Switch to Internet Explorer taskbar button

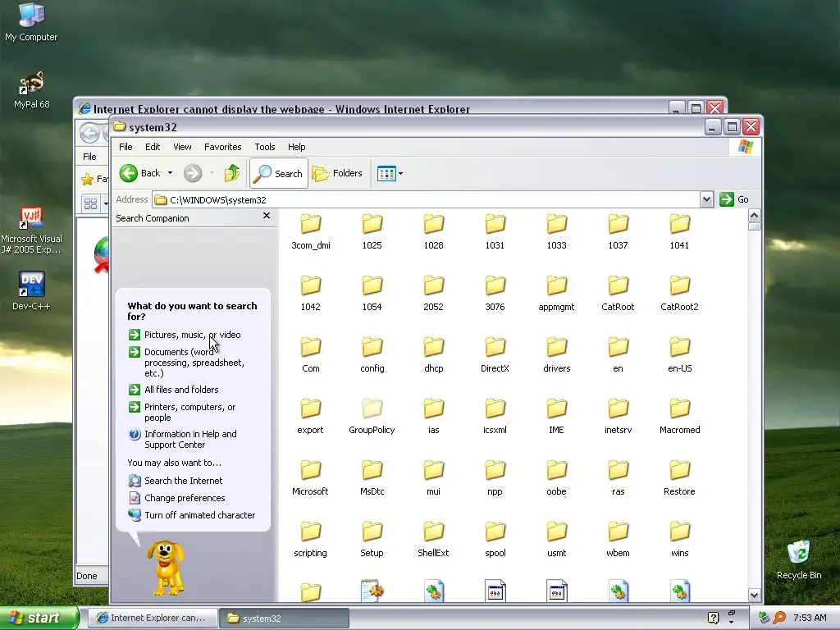click(x=152, y=618)
